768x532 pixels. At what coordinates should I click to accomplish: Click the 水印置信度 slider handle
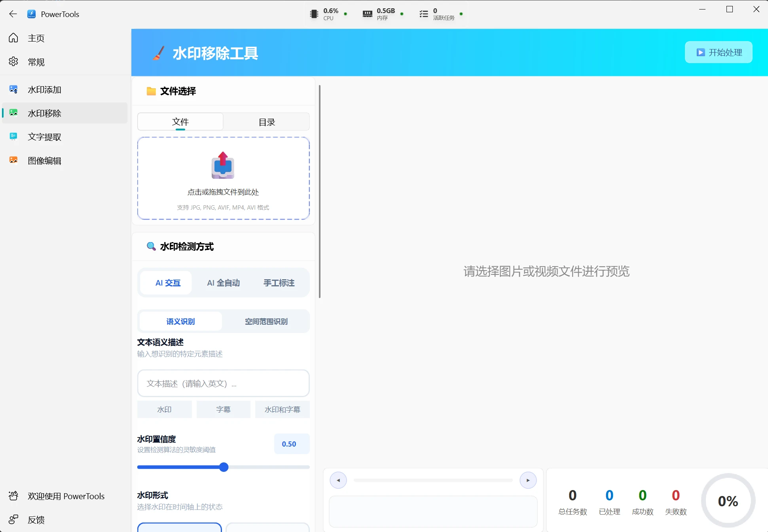point(224,467)
